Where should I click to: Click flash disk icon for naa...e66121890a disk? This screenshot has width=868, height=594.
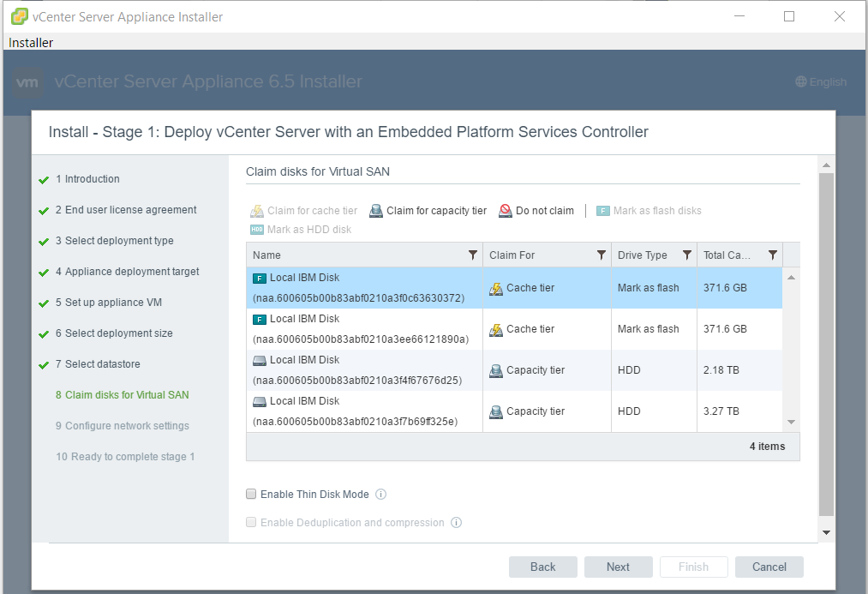click(x=259, y=320)
